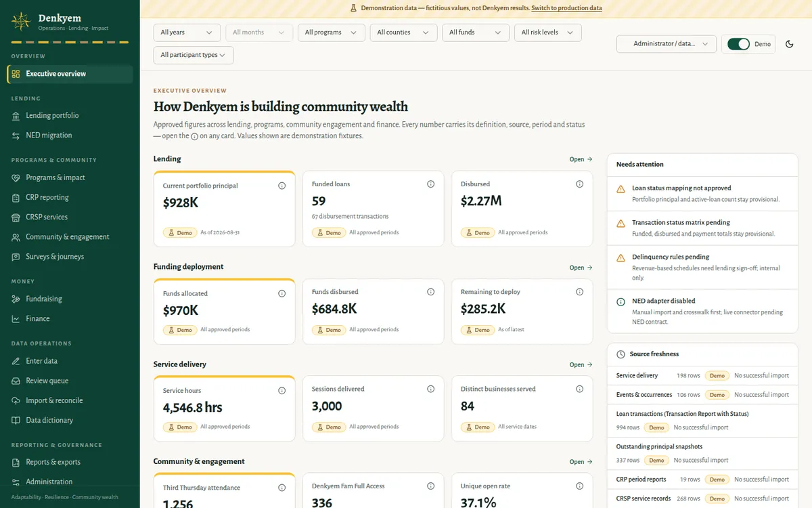Open Reports & exports
This screenshot has height=508, width=812.
click(70, 462)
